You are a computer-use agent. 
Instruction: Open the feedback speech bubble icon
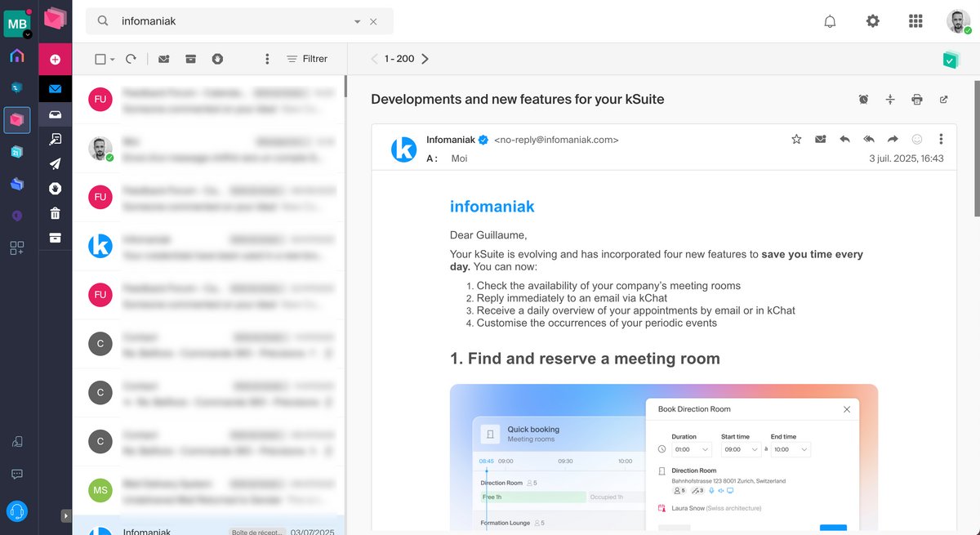coord(17,474)
